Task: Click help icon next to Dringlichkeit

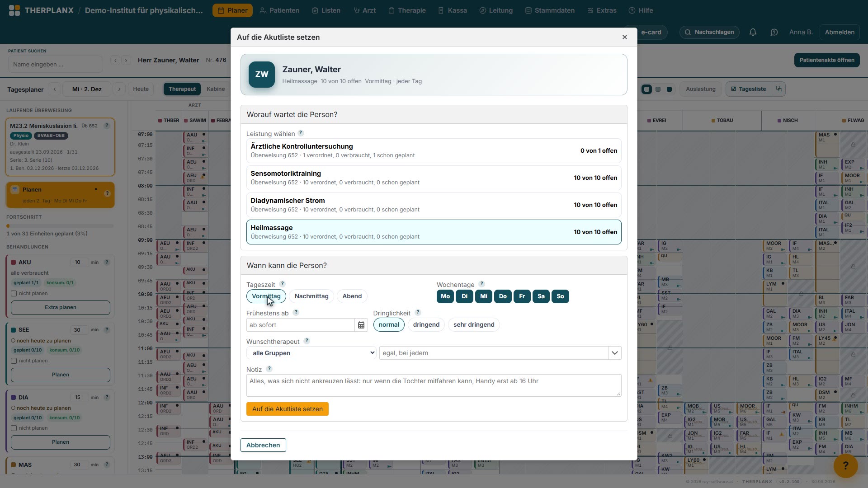Action: pyautogui.click(x=418, y=312)
